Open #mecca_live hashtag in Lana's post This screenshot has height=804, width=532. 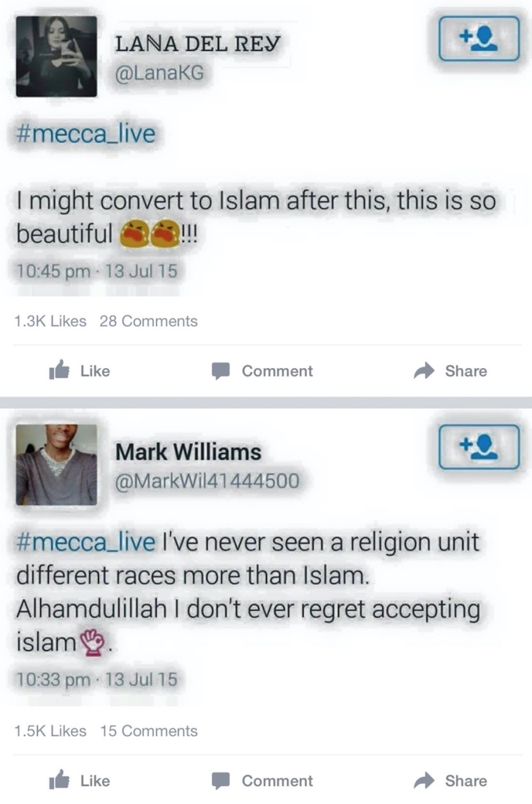86,133
